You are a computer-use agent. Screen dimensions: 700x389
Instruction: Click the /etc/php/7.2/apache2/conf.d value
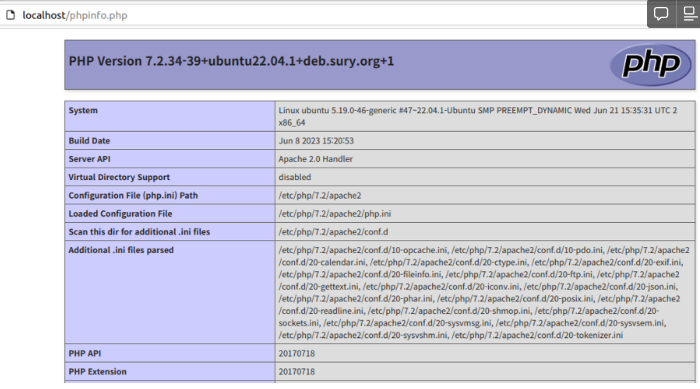333,232
